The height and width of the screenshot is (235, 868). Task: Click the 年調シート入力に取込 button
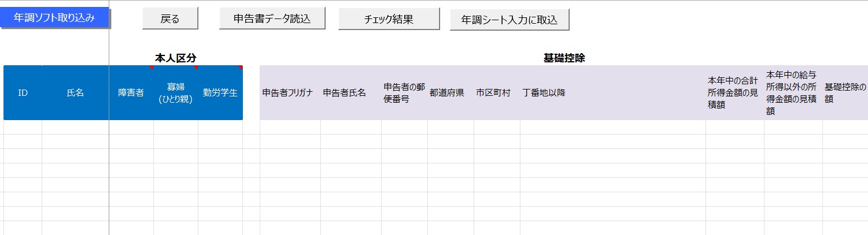pyautogui.click(x=509, y=20)
